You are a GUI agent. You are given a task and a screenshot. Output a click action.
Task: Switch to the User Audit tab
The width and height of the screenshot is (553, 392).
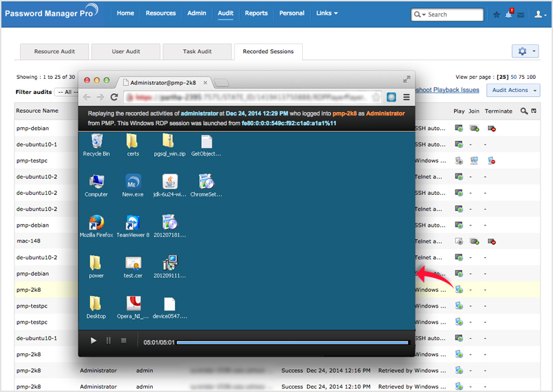click(x=126, y=52)
